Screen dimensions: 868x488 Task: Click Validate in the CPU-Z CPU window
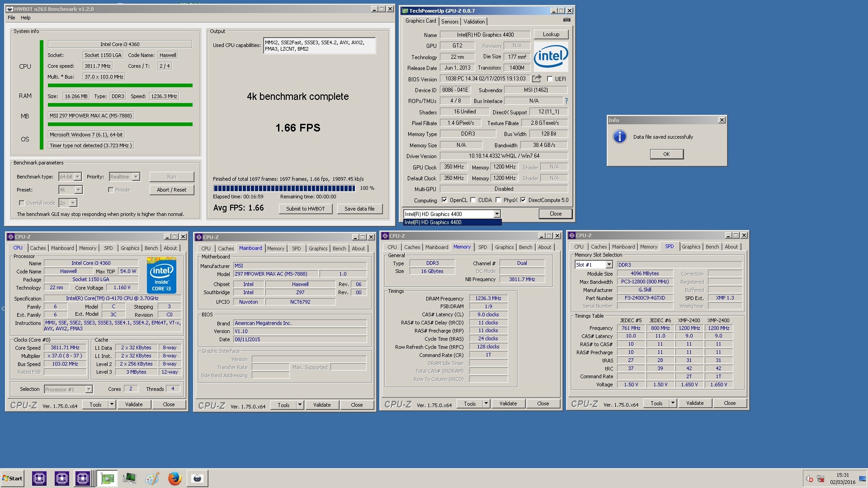click(x=134, y=404)
